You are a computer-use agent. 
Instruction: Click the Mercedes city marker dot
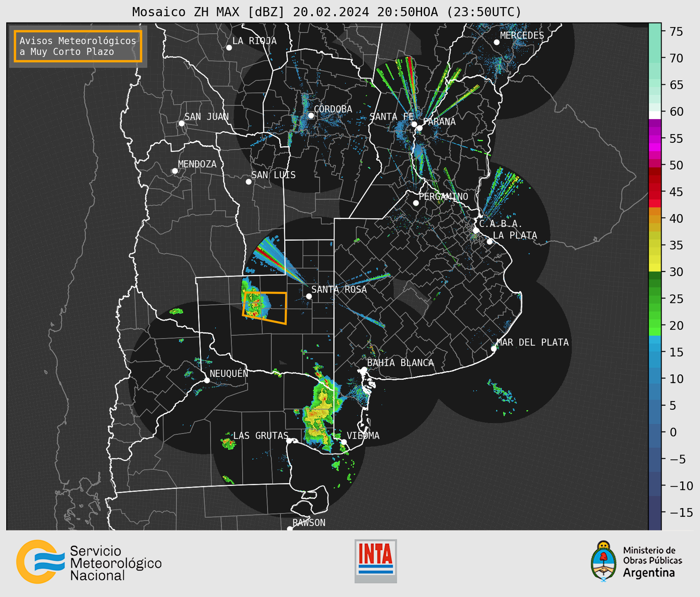click(497, 42)
